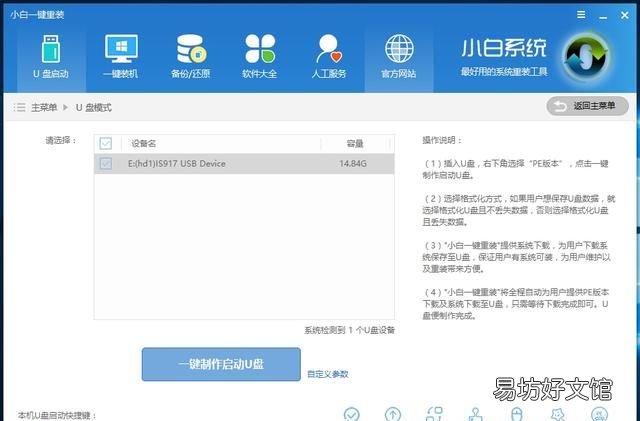Click the last circular icon at bottom
Viewport: 640px width, 421px height.
pyautogui.click(x=599, y=414)
